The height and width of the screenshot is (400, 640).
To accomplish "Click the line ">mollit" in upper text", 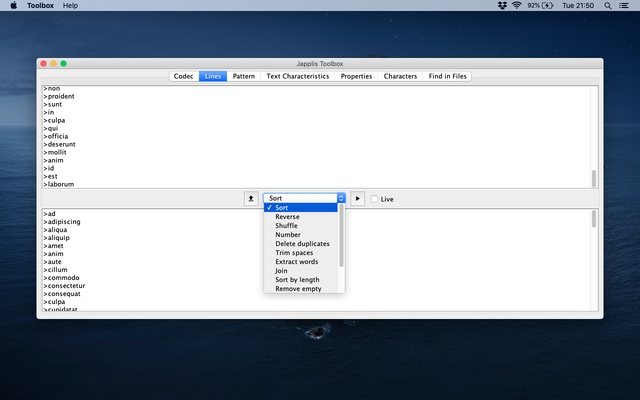I will click(55, 152).
